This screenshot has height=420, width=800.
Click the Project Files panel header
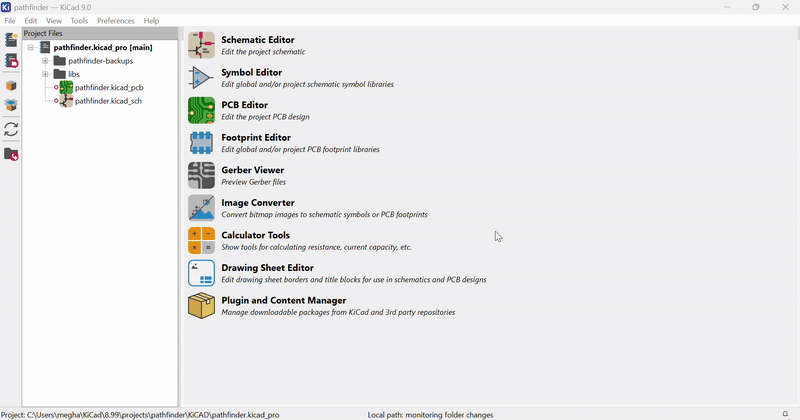pyautogui.click(x=100, y=33)
